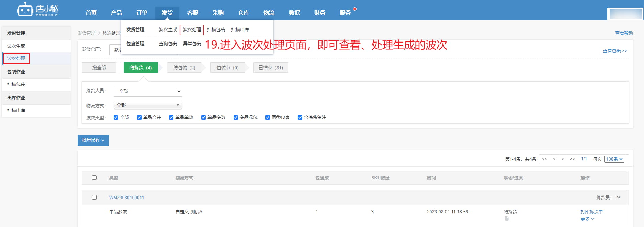644x227 pixels.
Task: Jump to the last page of results
Action: [572, 159]
